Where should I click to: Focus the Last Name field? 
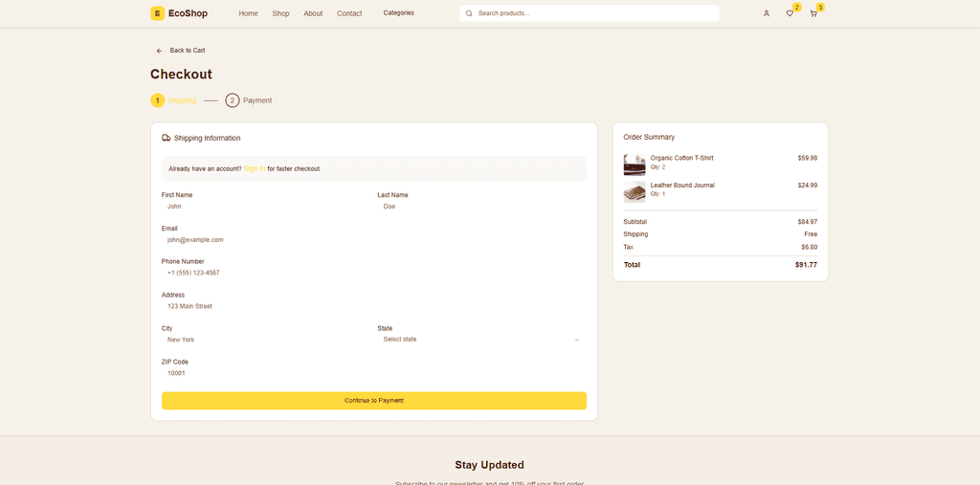tap(482, 207)
